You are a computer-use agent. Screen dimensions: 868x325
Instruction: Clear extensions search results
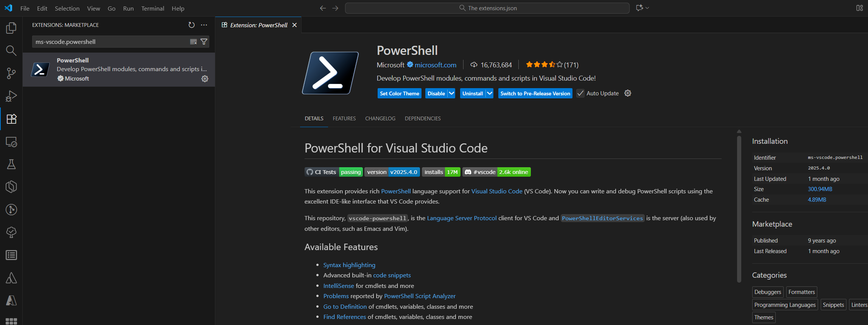(193, 42)
